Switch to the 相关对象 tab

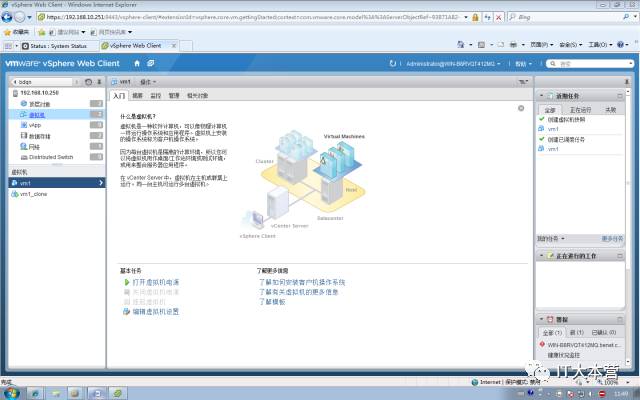coord(198,96)
